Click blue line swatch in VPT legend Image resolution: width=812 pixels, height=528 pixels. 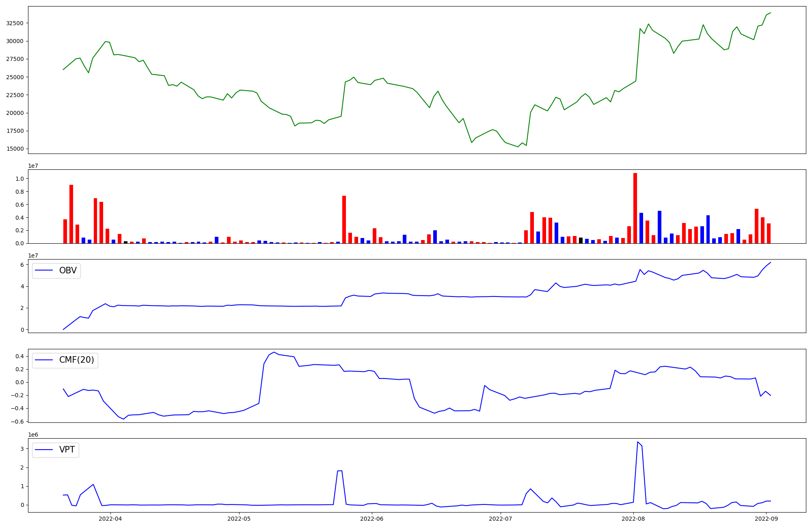44,450
